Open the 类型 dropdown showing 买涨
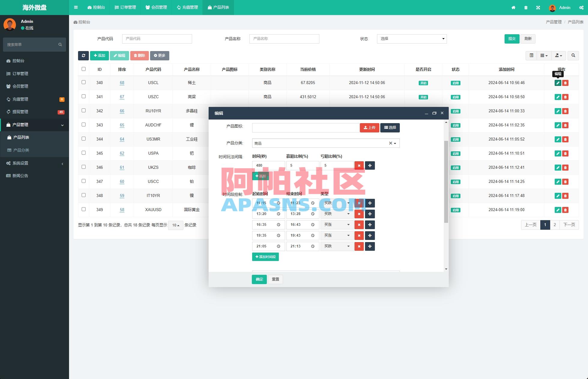 [337, 225]
